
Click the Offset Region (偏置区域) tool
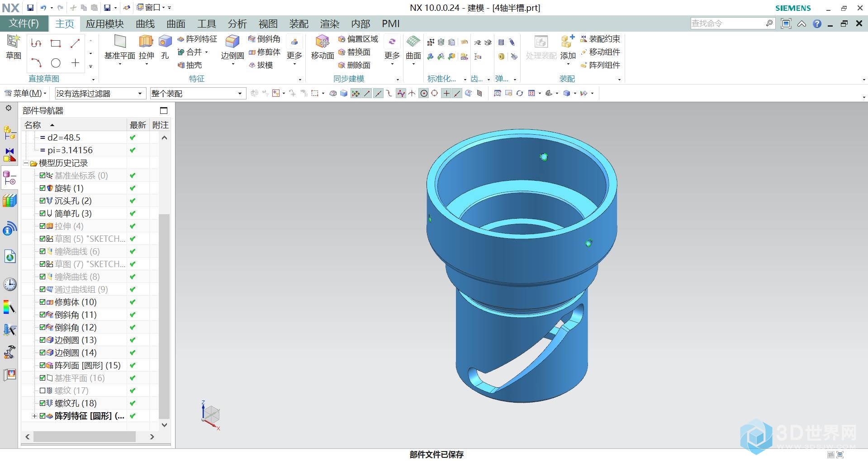click(358, 39)
